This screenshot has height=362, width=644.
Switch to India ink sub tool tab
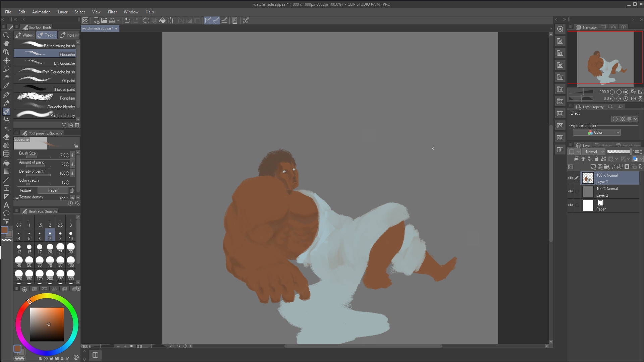click(69, 35)
